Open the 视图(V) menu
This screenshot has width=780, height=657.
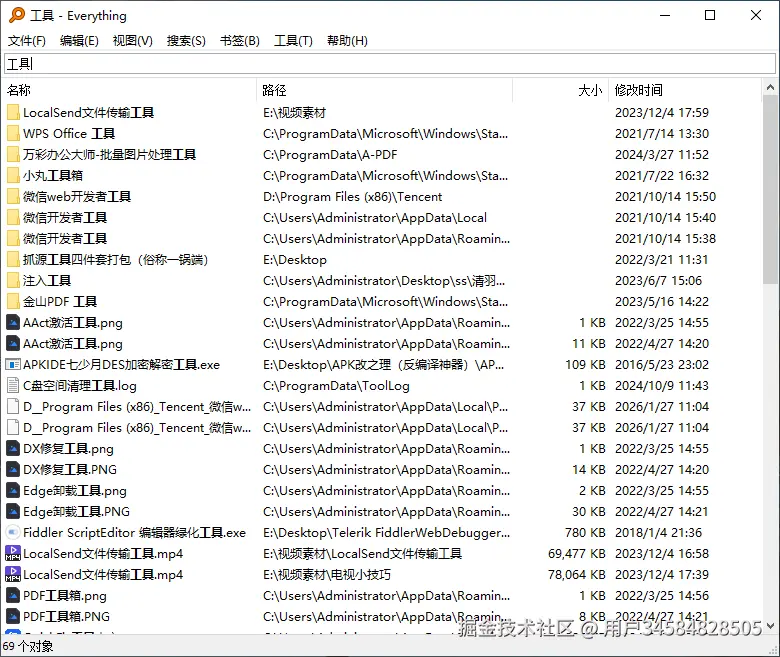(132, 41)
